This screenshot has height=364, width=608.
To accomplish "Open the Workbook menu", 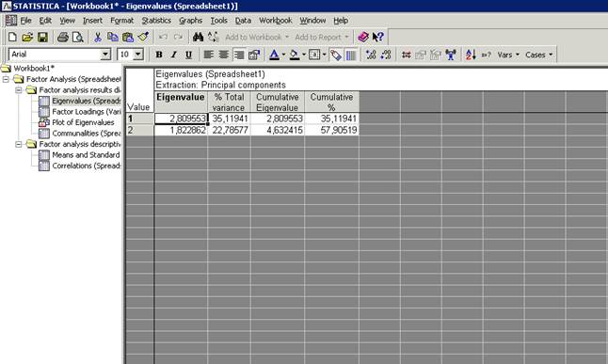I will tap(276, 20).
